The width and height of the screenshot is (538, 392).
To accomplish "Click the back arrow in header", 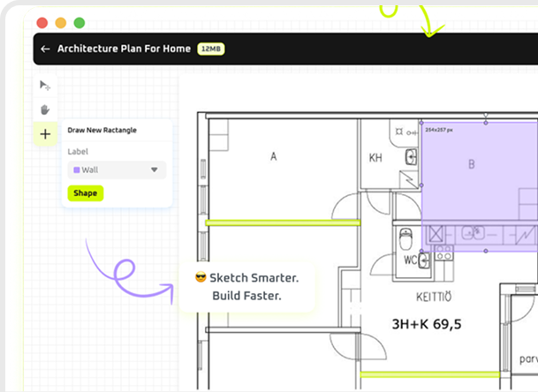I will [x=45, y=49].
